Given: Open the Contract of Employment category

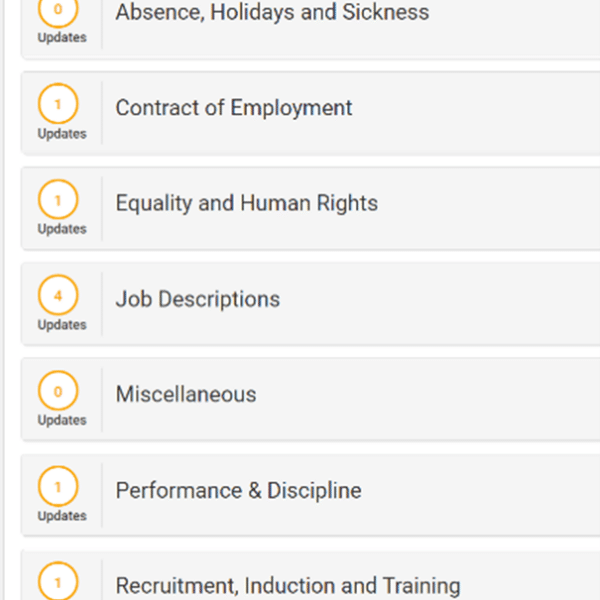Looking at the screenshot, I should tap(234, 108).
